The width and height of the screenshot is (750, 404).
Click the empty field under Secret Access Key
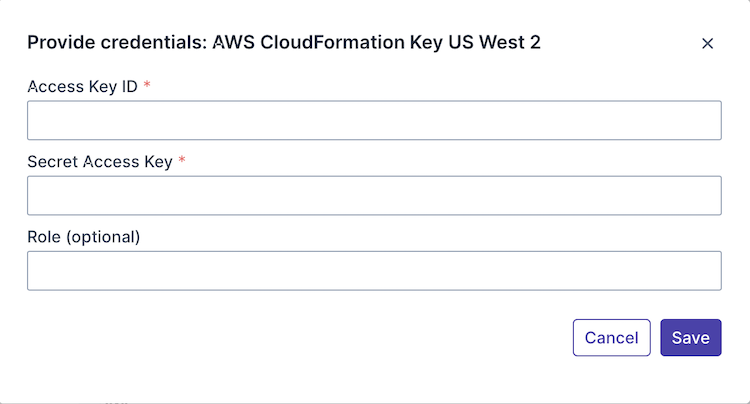[x=374, y=196]
